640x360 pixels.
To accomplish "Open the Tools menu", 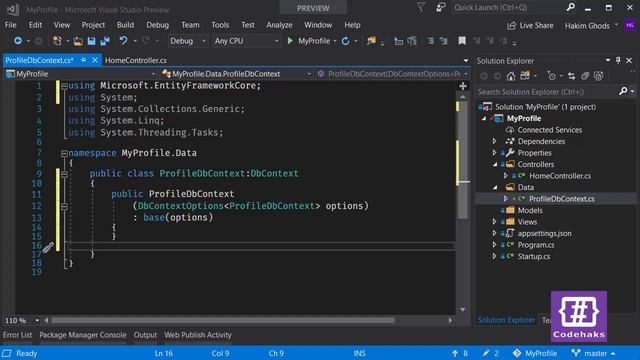I will [220, 25].
